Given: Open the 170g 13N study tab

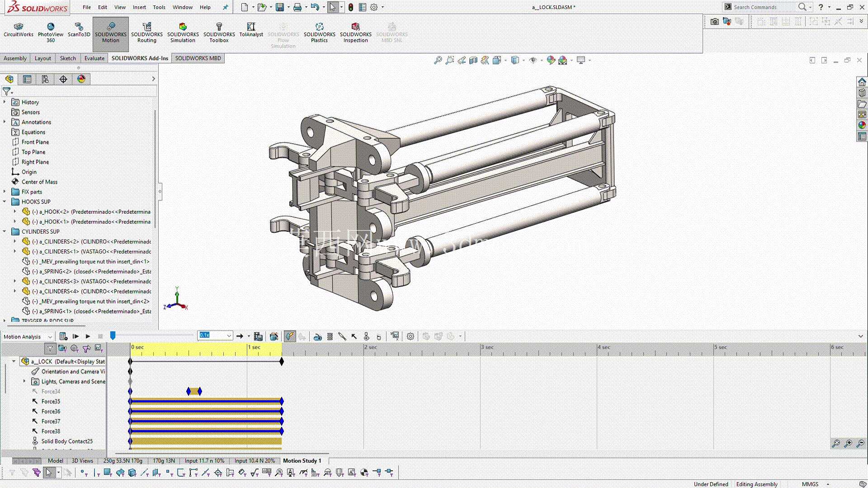Looking at the screenshot, I should [x=164, y=461].
